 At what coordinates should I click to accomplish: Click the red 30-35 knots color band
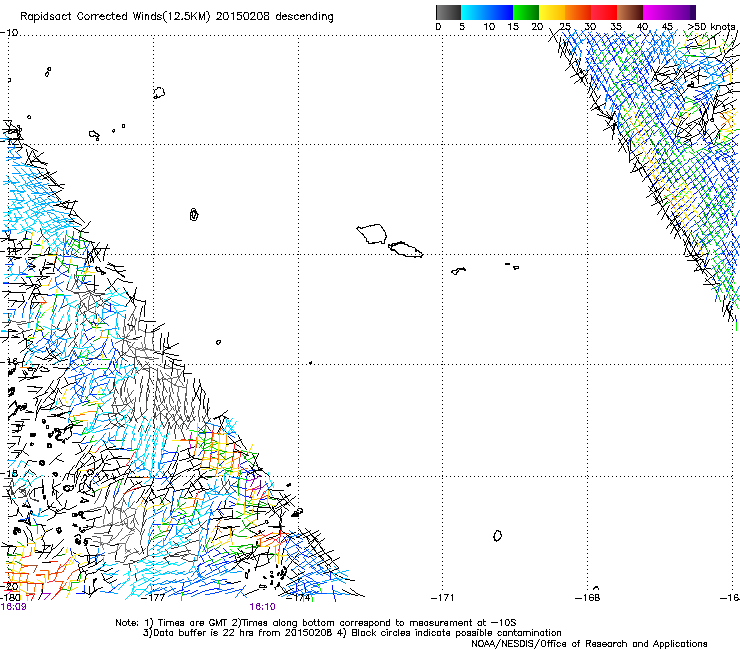click(604, 12)
